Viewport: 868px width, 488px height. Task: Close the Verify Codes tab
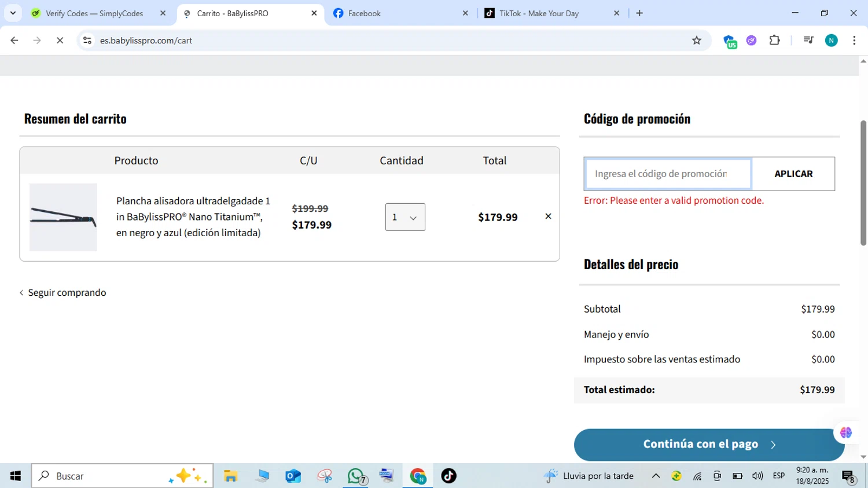163,13
